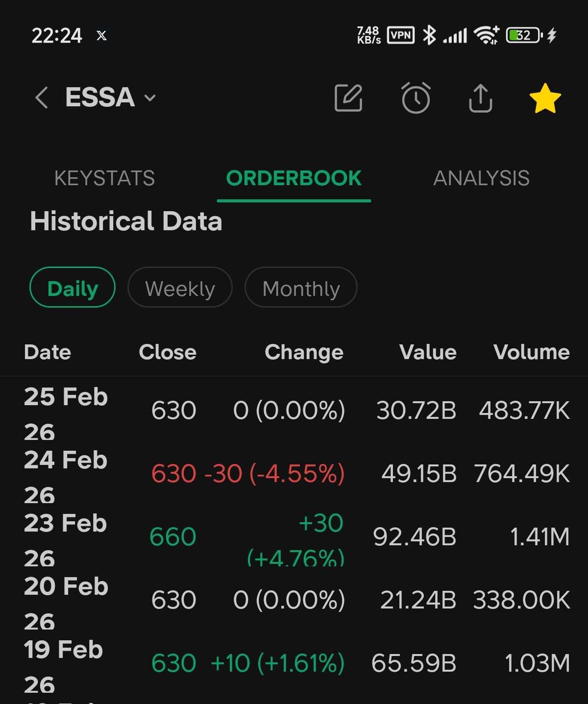Screen dimensions: 588x704
Task: Tap the Bluetooth status icon
Action: [429, 35]
